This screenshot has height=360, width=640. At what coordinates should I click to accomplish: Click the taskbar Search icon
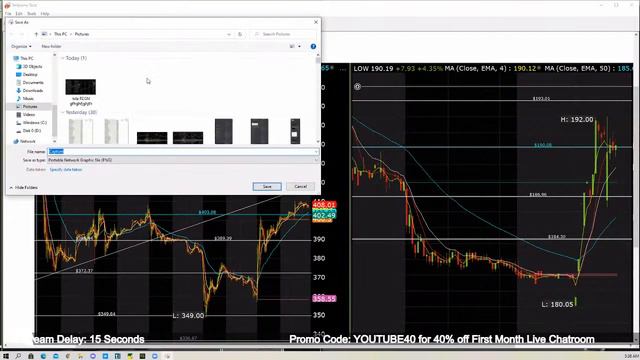(x=18, y=356)
